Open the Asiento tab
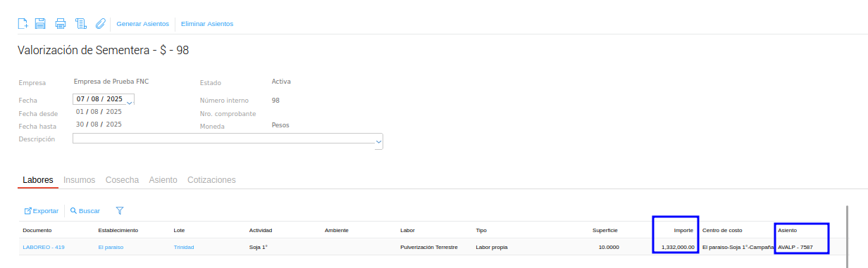The height and width of the screenshot is (268, 868). (x=163, y=180)
